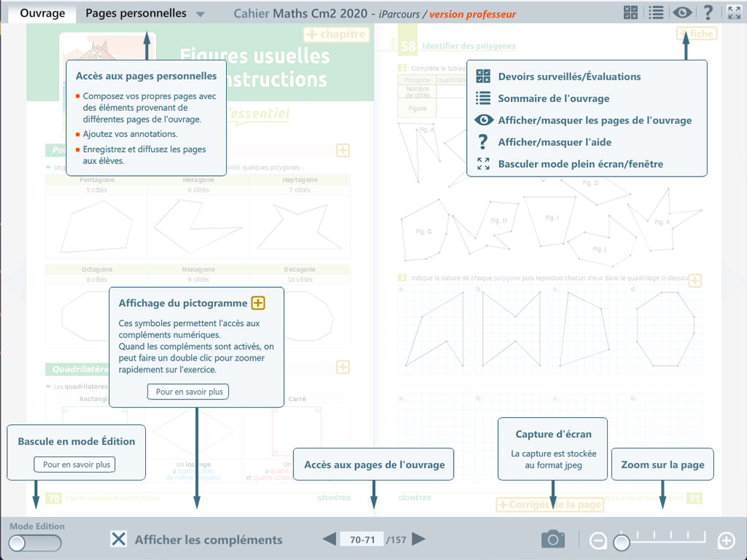Viewport: 747px width, 560px height.
Task: Expand the '+ chapitre' complement on left page
Action: [336, 34]
